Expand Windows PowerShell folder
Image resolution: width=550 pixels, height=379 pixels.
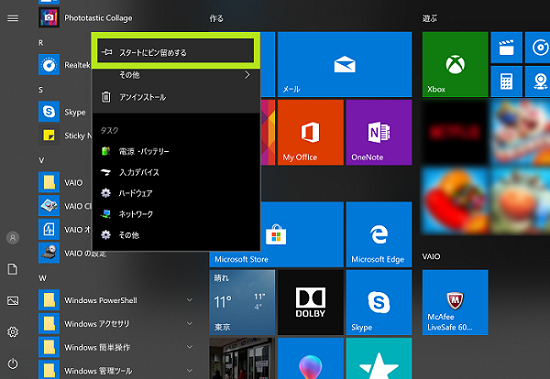click(189, 300)
